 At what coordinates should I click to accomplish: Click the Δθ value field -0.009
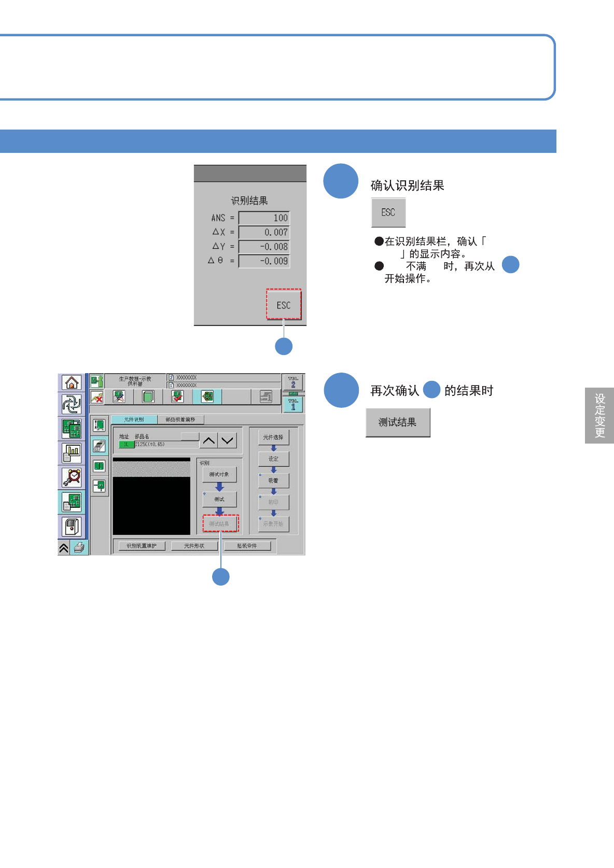[x=264, y=261]
